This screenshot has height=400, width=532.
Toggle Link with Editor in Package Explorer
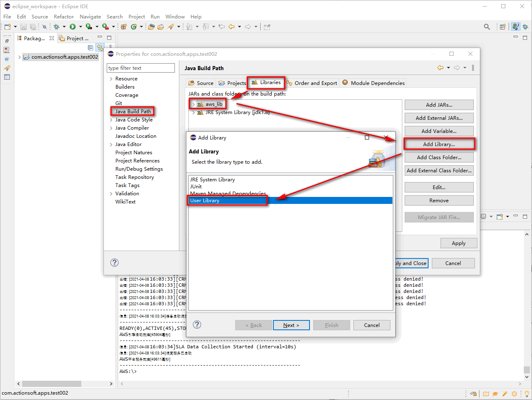[x=100, y=48]
